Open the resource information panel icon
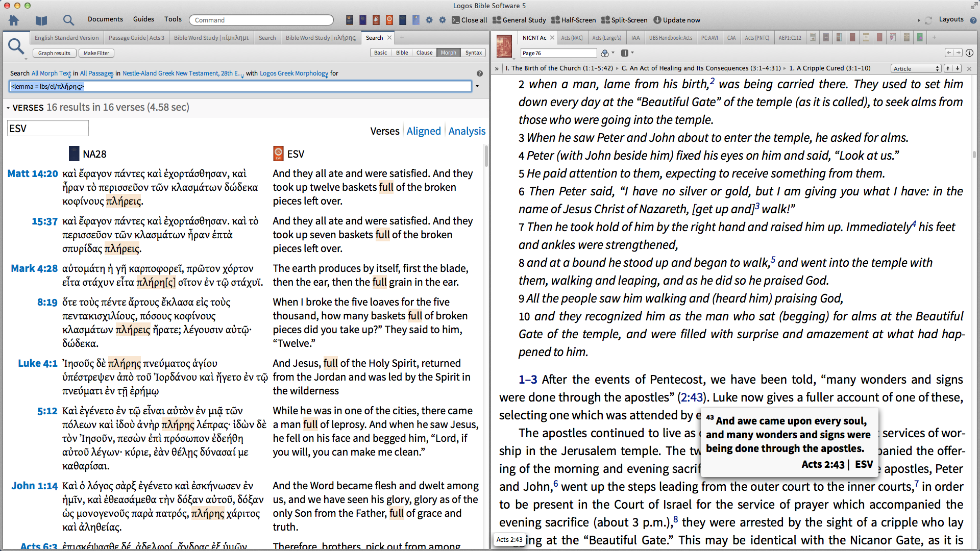980x551 pixels. tap(969, 53)
